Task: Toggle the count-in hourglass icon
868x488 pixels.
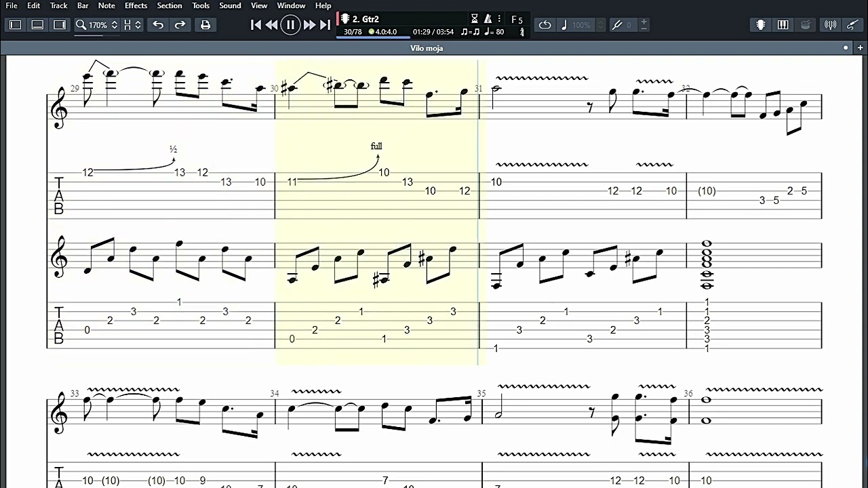Action: pos(475,19)
